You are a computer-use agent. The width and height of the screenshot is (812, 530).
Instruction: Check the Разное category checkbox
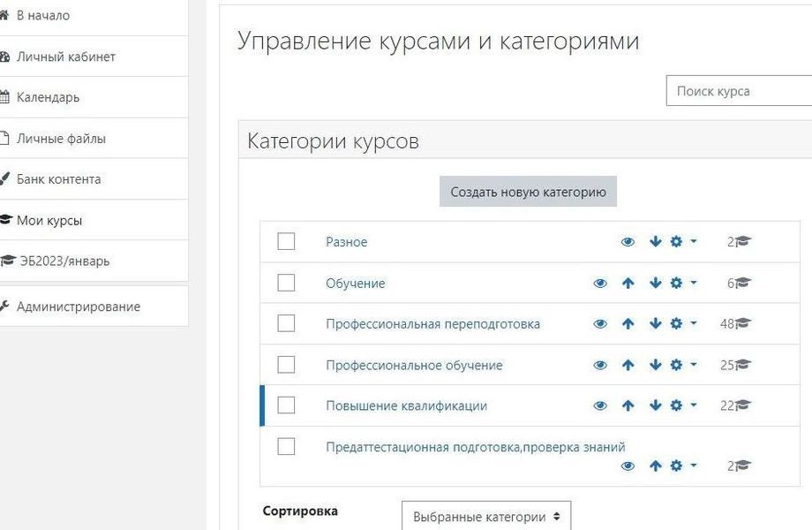coord(286,241)
